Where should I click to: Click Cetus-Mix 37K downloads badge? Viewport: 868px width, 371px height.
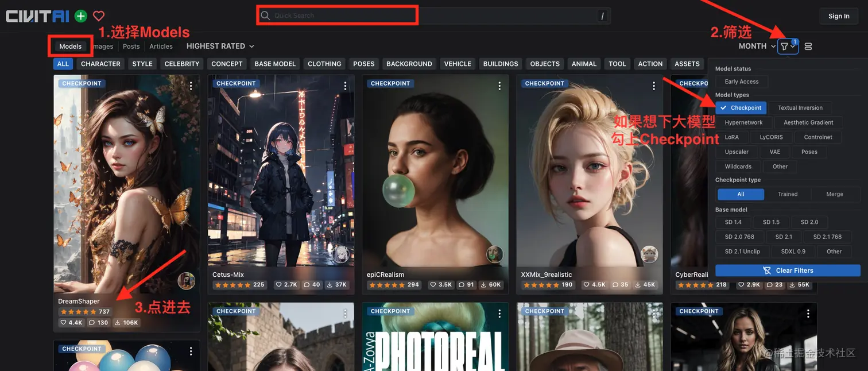click(x=336, y=285)
